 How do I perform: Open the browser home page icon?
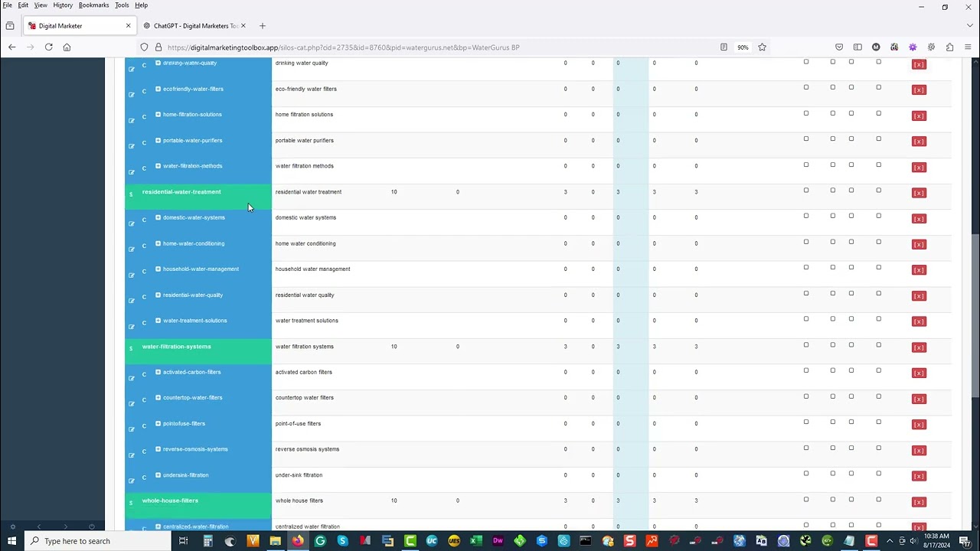click(67, 47)
